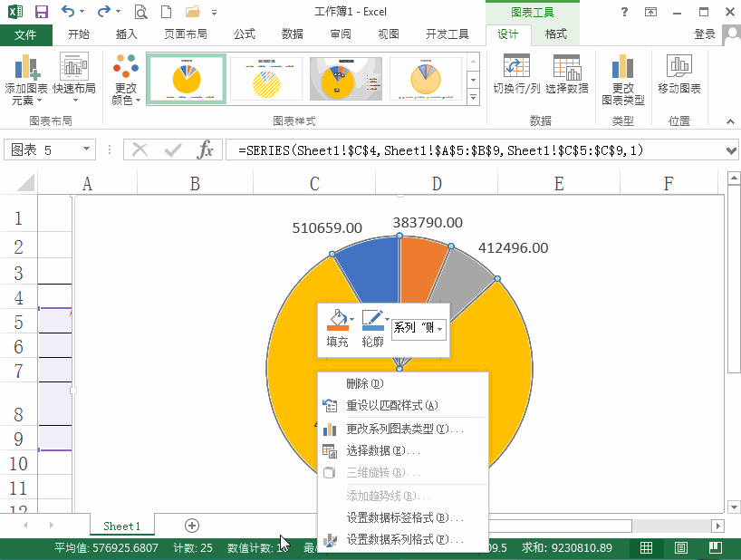The height and width of the screenshot is (560, 741).
Task: Select the first chart style thumbnail
Action: click(187, 79)
